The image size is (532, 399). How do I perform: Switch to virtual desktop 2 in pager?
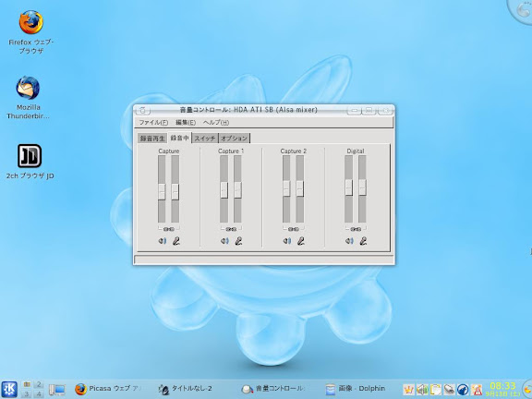39,385
